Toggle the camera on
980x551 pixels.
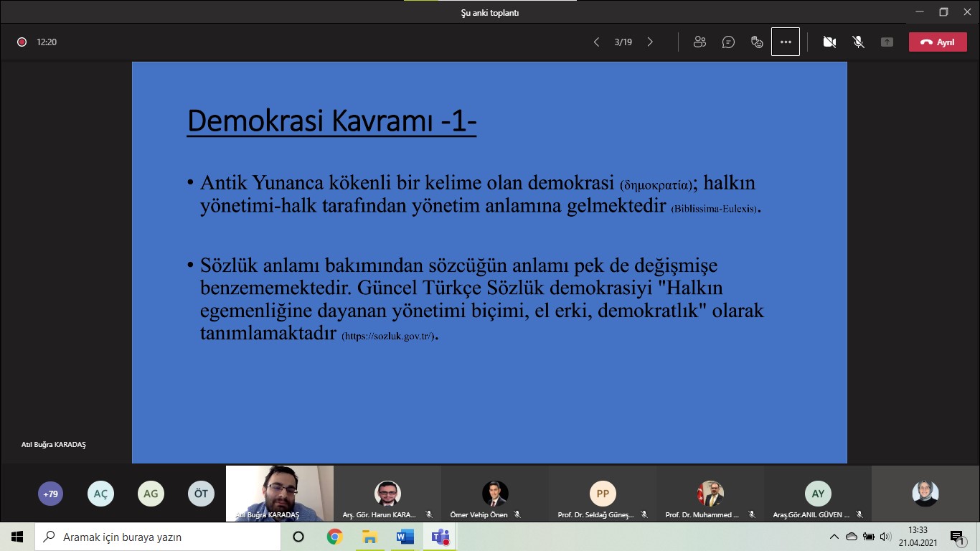pos(829,42)
